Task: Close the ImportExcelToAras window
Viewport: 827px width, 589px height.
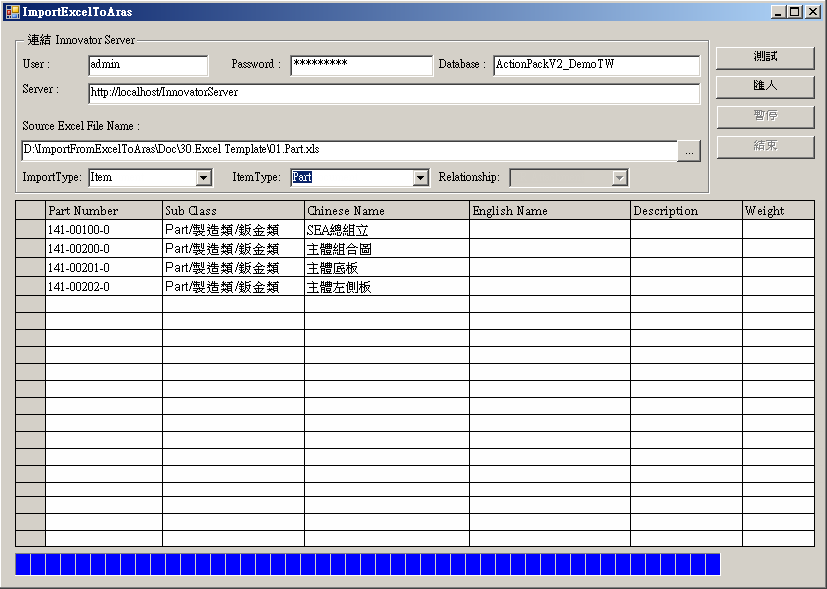Action: pyautogui.click(x=812, y=12)
